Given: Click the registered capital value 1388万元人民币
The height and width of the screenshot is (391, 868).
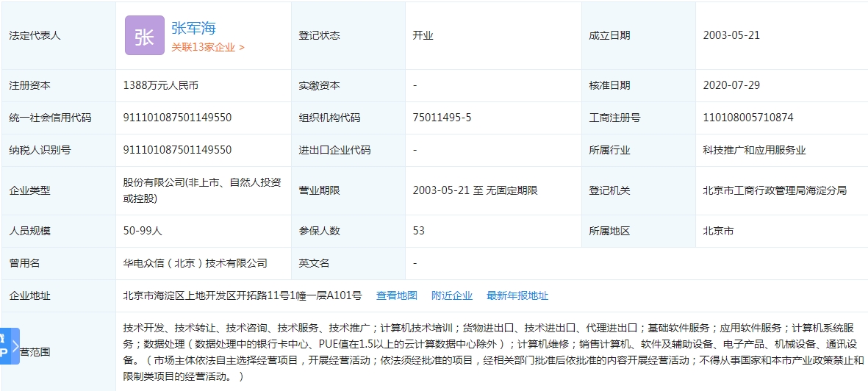Looking at the screenshot, I should pos(160,85).
